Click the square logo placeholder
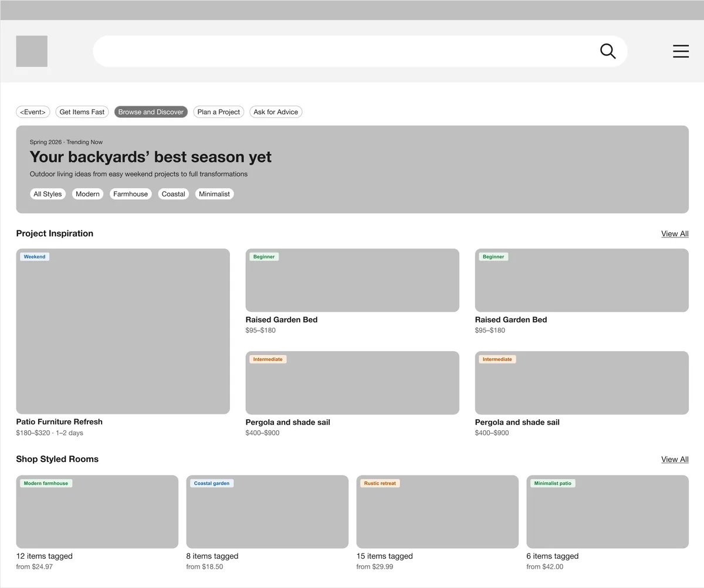704x588 pixels. pos(32,51)
